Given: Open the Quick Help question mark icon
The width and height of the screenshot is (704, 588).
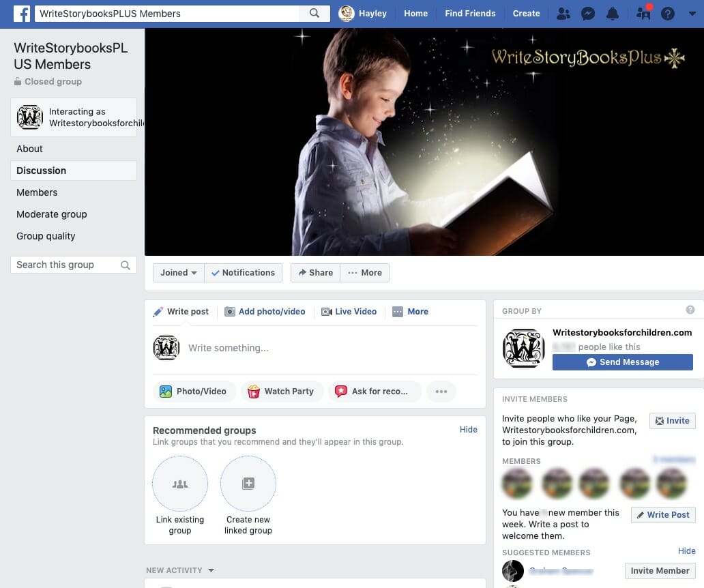Looking at the screenshot, I should [668, 14].
